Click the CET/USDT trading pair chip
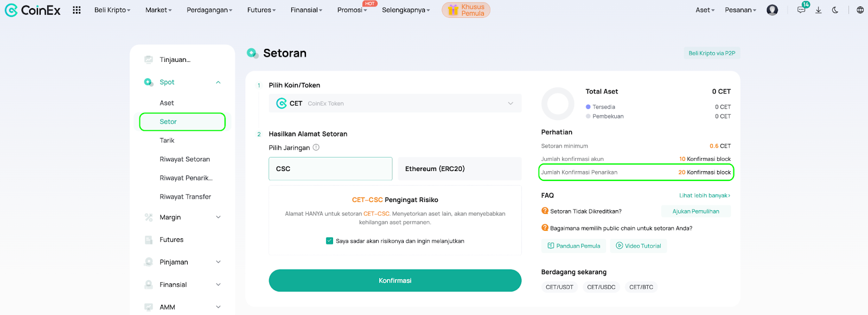 559,287
